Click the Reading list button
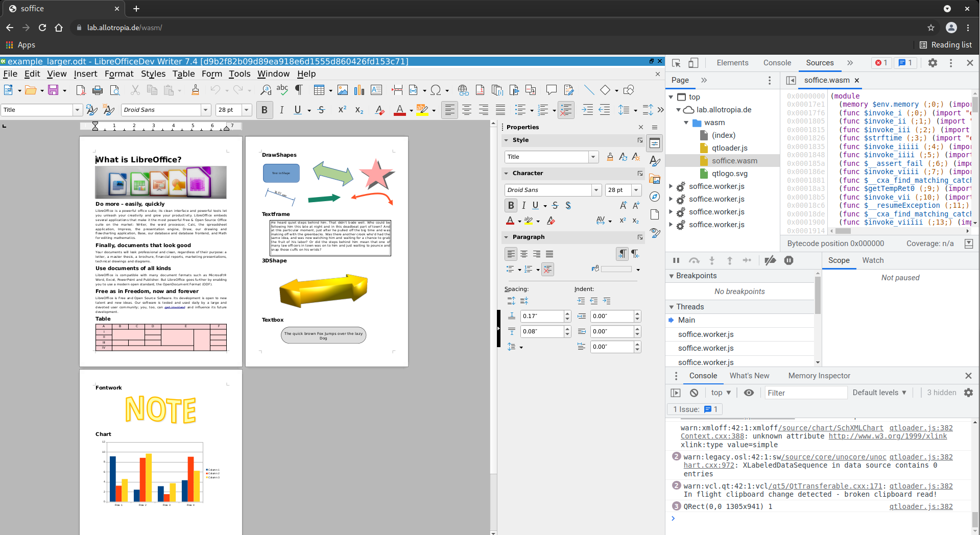This screenshot has width=980, height=535. [x=946, y=45]
